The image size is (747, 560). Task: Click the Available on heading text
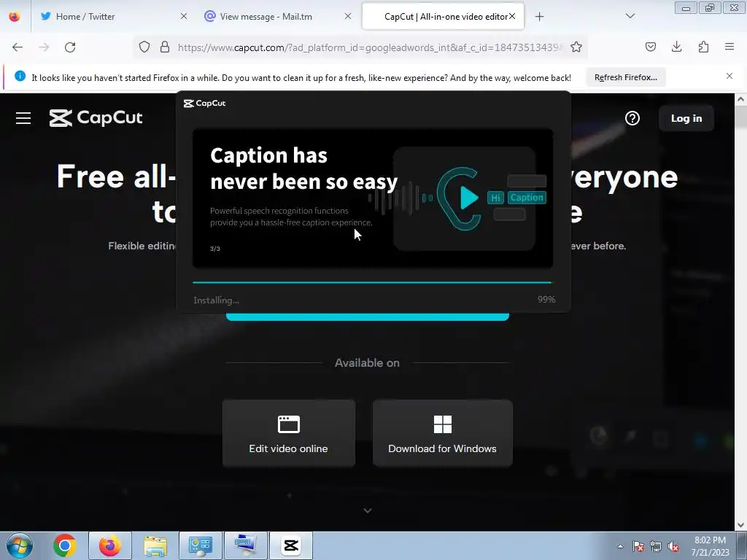(367, 363)
